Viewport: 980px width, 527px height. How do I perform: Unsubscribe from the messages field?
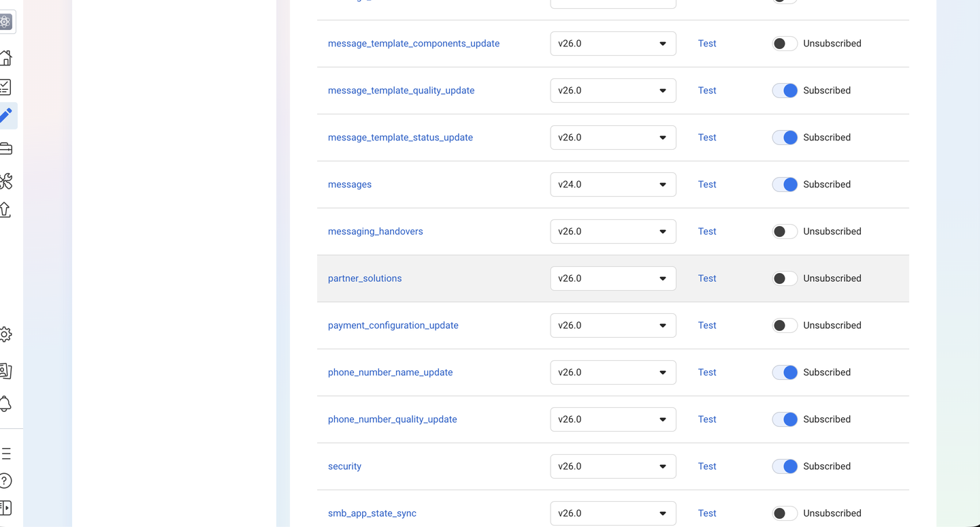pyautogui.click(x=785, y=185)
